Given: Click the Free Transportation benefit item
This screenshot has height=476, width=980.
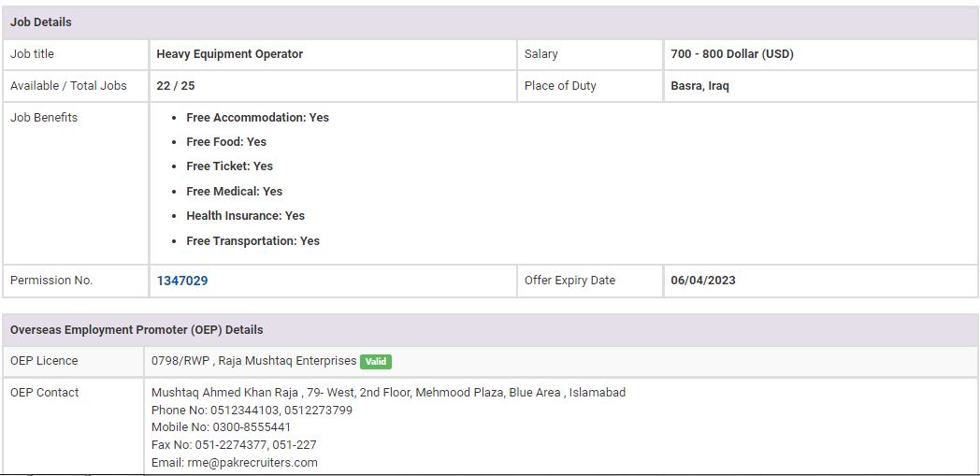Looking at the screenshot, I should coord(252,241).
